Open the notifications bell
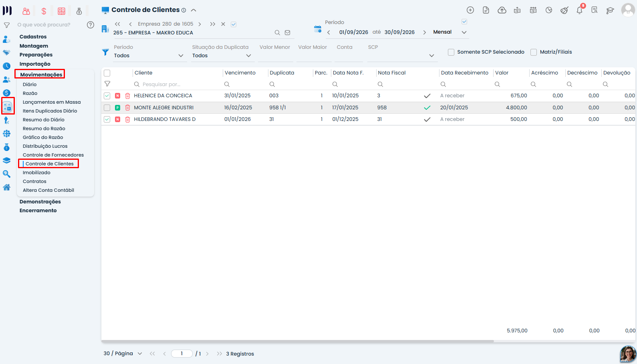This screenshot has height=364, width=637. [x=580, y=10]
